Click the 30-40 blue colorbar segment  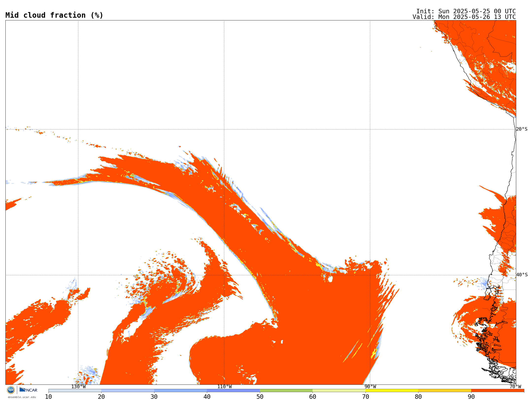(x=181, y=391)
